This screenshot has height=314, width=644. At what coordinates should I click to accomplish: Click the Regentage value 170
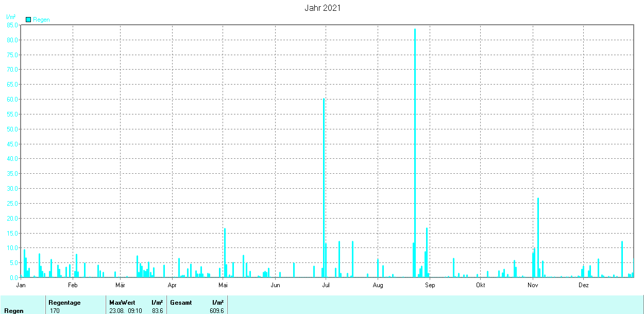click(x=54, y=311)
